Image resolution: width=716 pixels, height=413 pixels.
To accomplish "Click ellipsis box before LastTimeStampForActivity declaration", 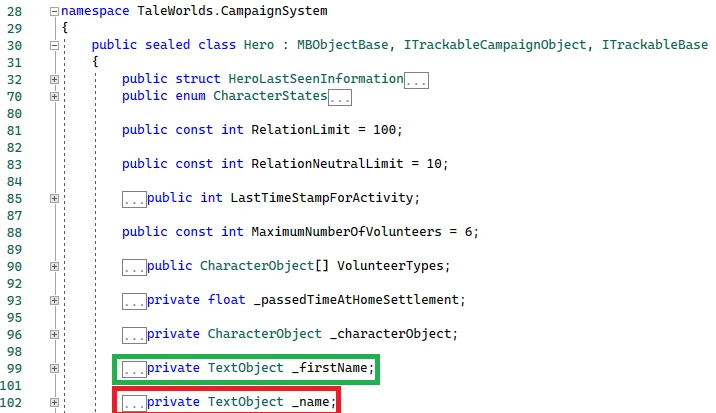I will pyautogui.click(x=134, y=199).
